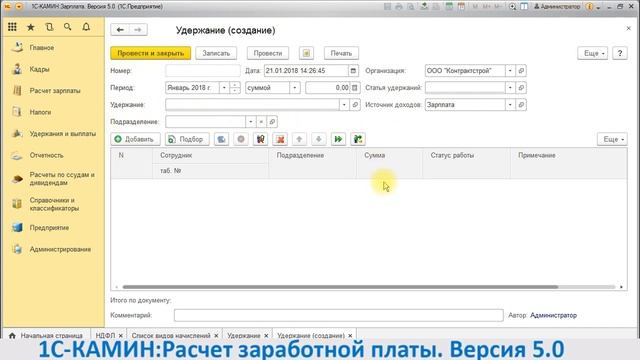Go back with the left arrow

tap(120, 29)
